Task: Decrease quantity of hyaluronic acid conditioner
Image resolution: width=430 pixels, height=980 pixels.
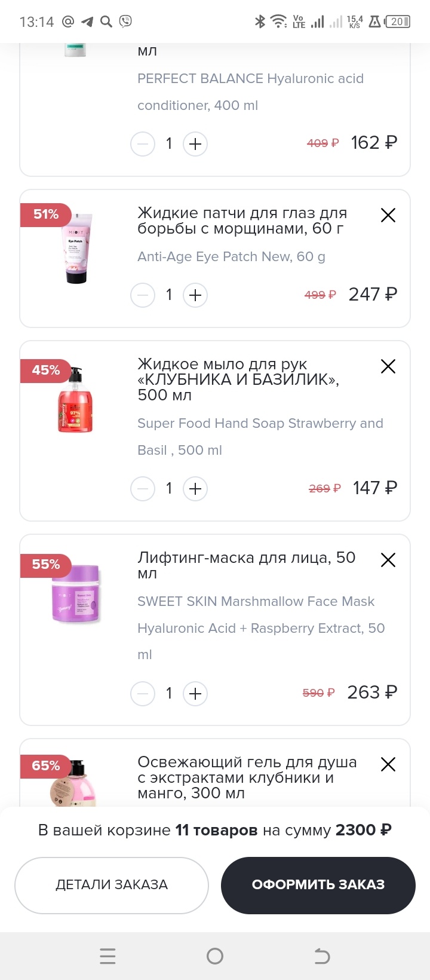Action: 143,144
